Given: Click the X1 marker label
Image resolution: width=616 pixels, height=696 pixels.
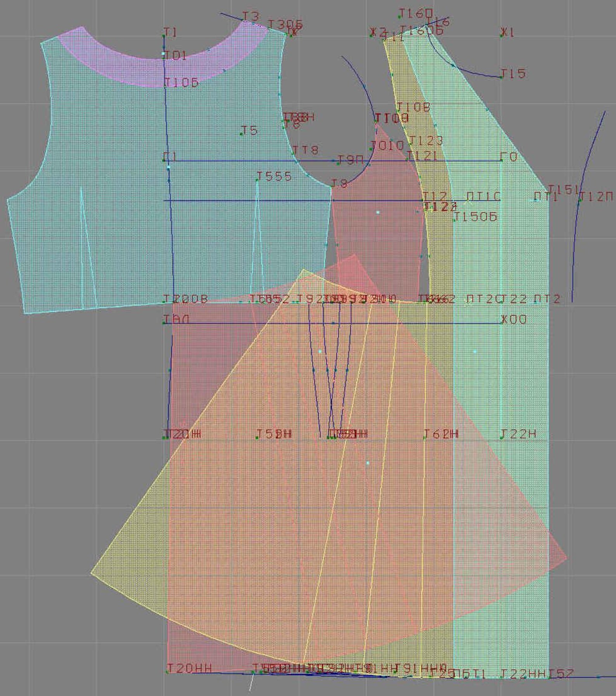Looking at the screenshot, I should pos(507,33).
